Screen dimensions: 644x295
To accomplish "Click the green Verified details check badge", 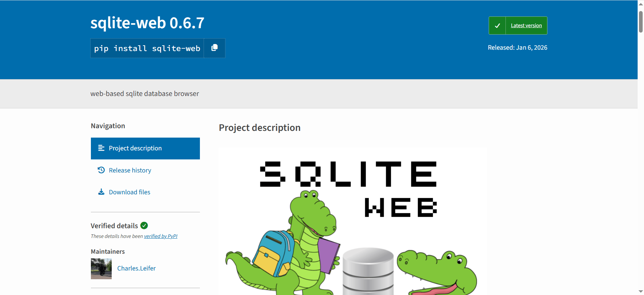I will click(x=144, y=226).
